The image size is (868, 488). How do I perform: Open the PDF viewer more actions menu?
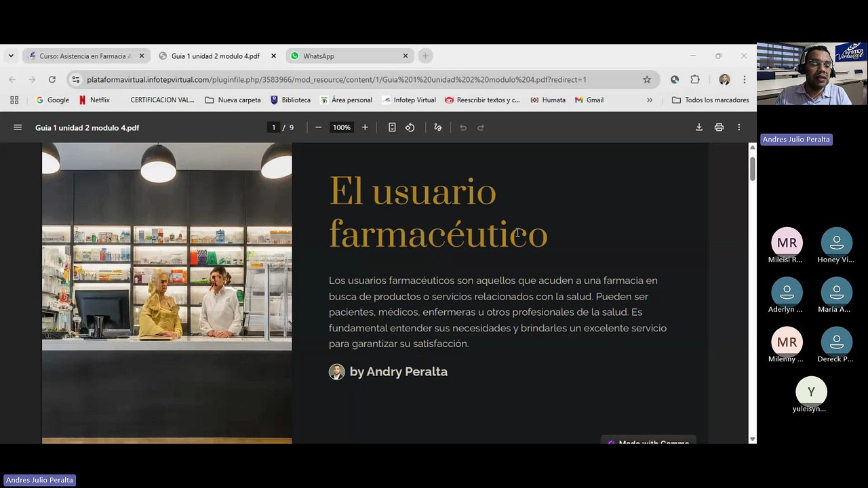click(x=739, y=127)
